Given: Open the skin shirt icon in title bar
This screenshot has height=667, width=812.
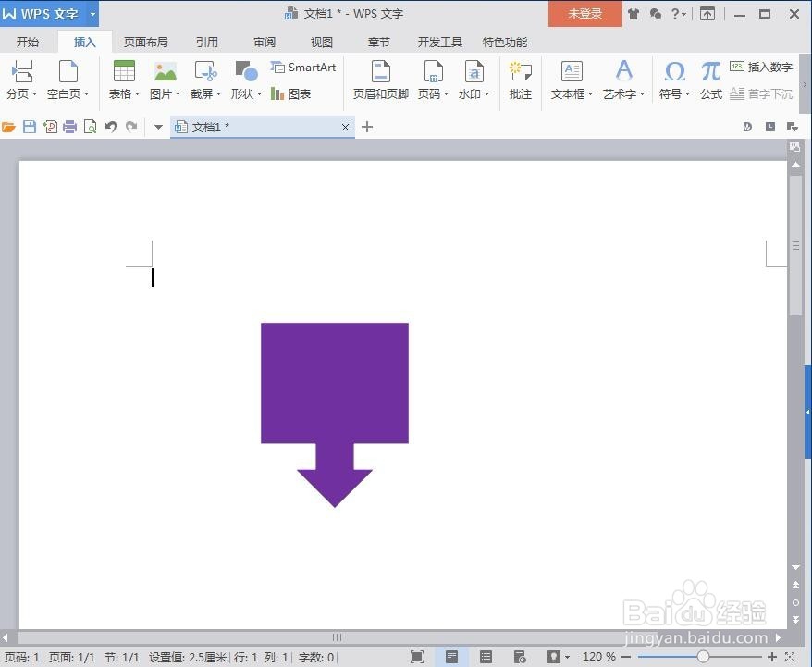Looking at the screenshot, I should tap(633, 14).
